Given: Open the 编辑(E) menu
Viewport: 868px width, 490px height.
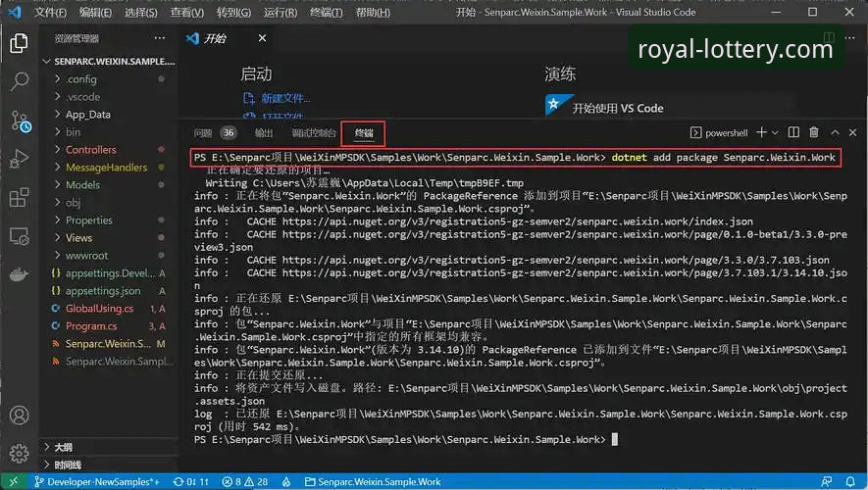Looking at the screenshot, I should pyautogui.click(x=95, y=12).
